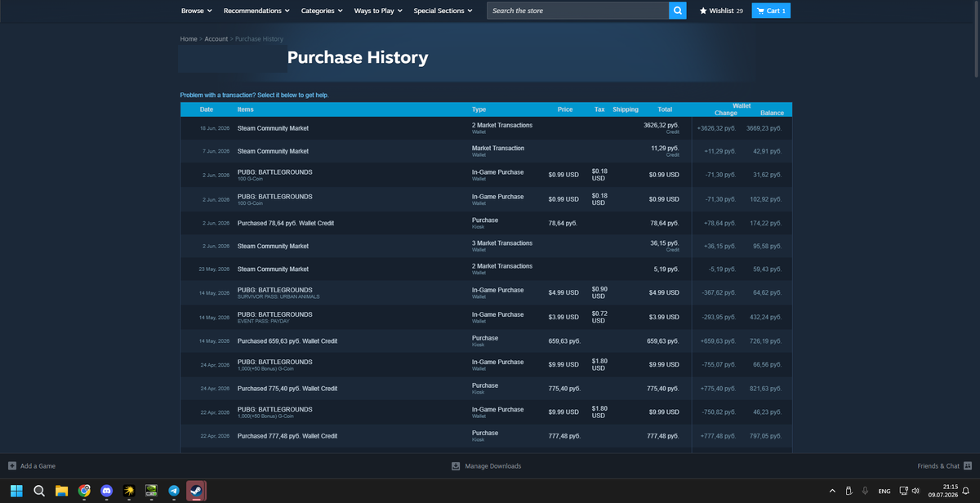The height and width of the screenshot is (503, 980).
Task: Open the Windows Start menu
Action: [16, 491]
